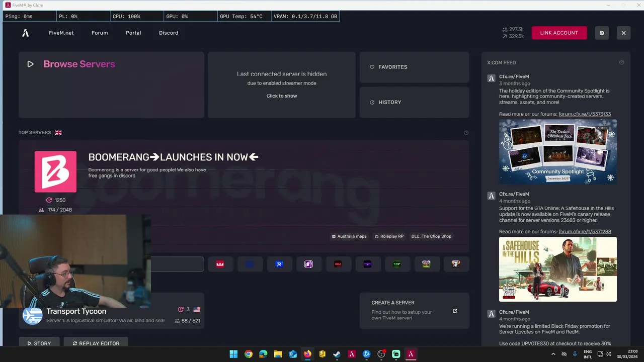The height and width of the screenshot is (362, 644).
Task: Click the clock icon beside HISTORY
Action: pyautogui.click(x=372, y=102)
